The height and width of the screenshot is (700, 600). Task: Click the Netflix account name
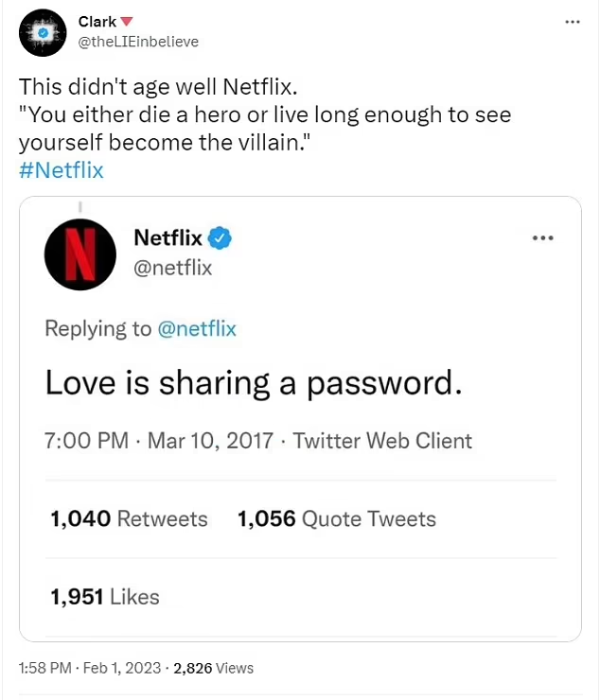click(x=168, y=237)
